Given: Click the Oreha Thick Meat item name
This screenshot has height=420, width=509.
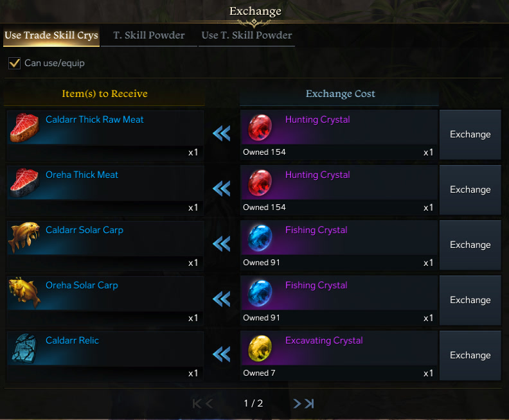Looking at the screenshot, I should point(82,175).
